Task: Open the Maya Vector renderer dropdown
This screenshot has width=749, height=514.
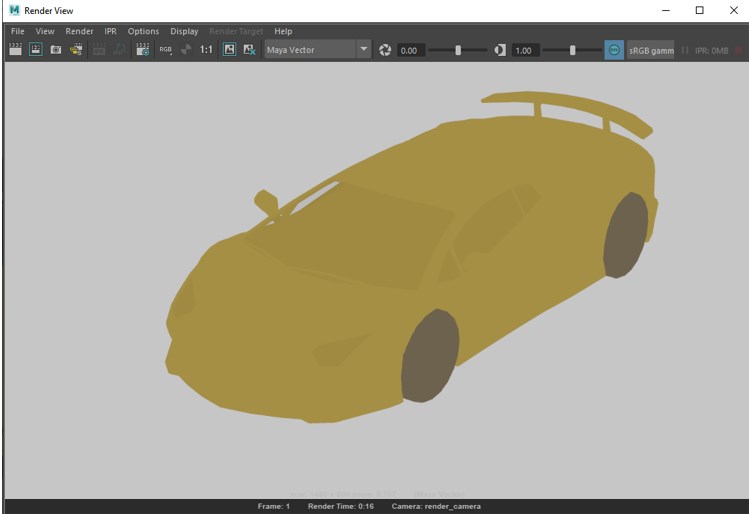Action: [317, 50]
